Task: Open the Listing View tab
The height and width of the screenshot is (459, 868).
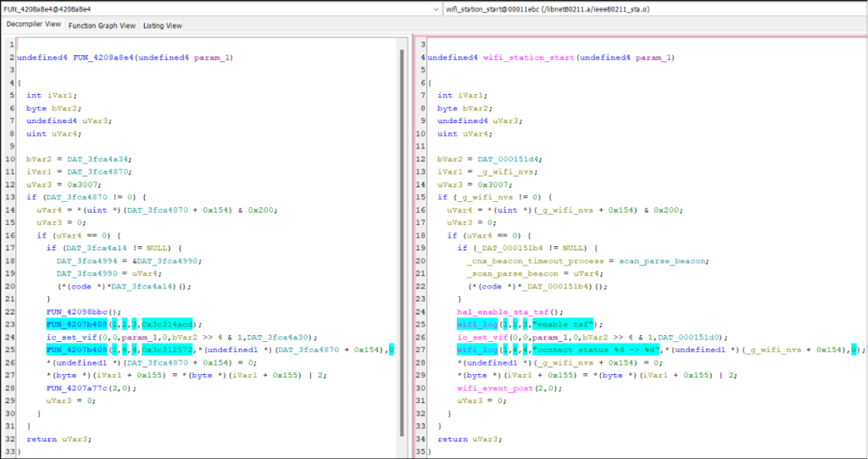Action: 162,25
